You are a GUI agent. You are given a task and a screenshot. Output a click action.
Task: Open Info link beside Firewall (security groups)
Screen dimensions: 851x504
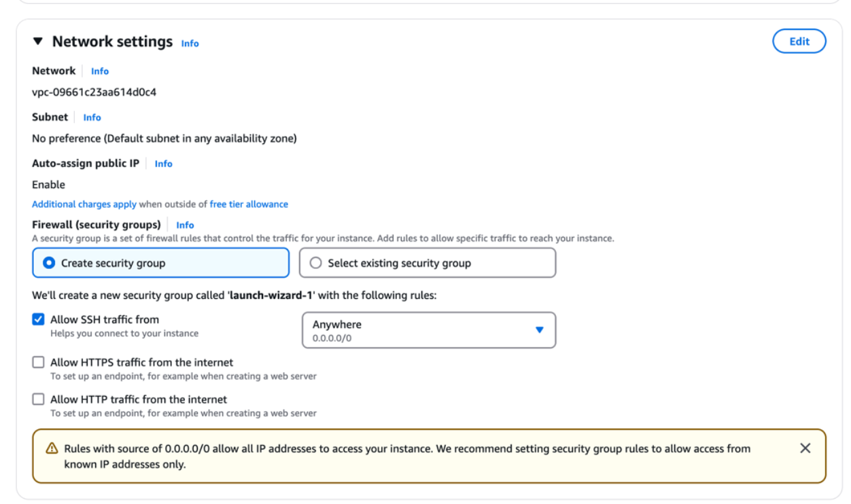(x=185, y=225)
